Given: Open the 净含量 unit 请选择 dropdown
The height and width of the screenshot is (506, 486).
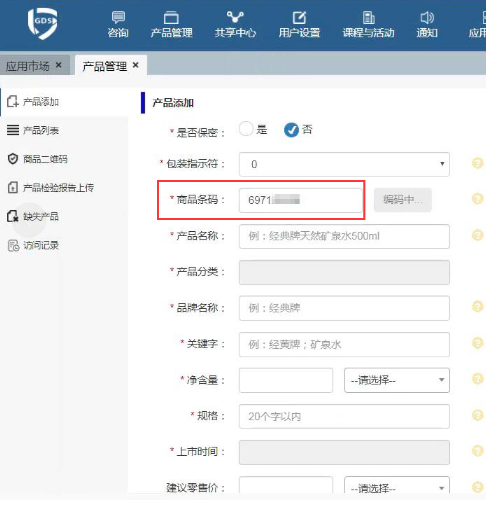Looking at the screenshot, I should point(397,380).
